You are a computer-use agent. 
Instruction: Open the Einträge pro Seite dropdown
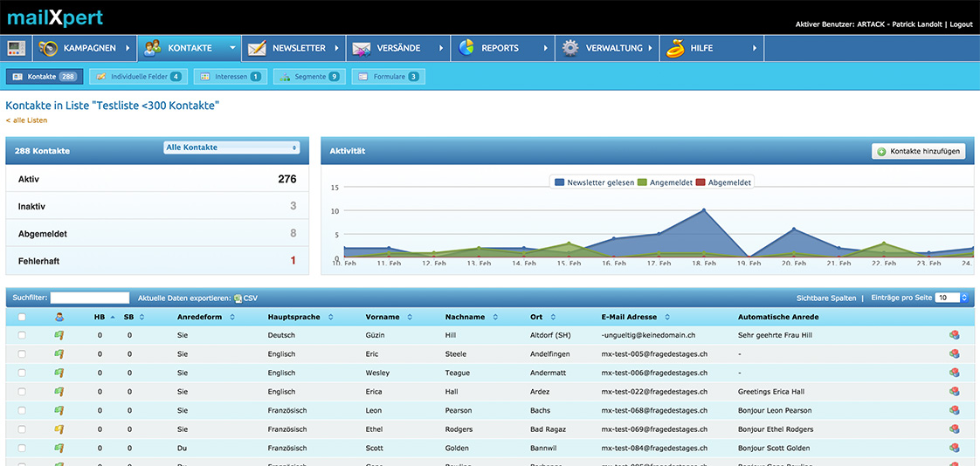951,298
